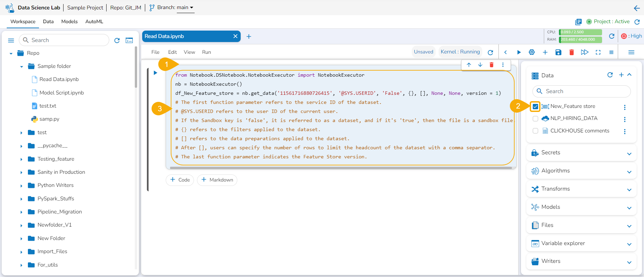Uncheck the New_Feature store checkbox
Viewport: 644px width, 277px height.
click(535, 107)
